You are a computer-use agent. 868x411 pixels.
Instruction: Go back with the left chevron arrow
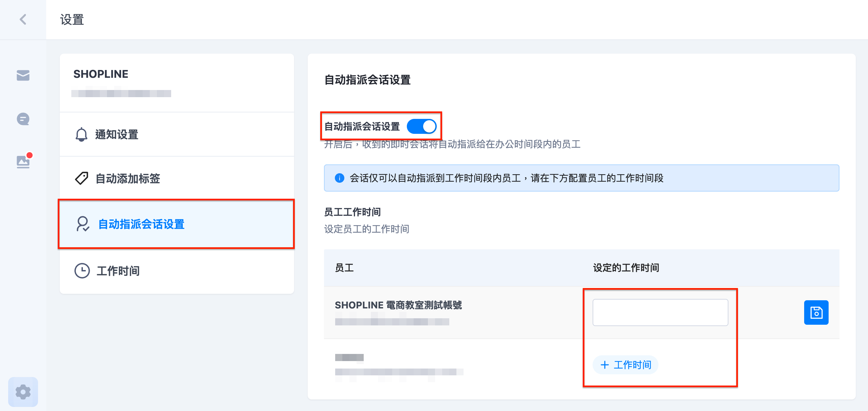(x=23, y=19)
